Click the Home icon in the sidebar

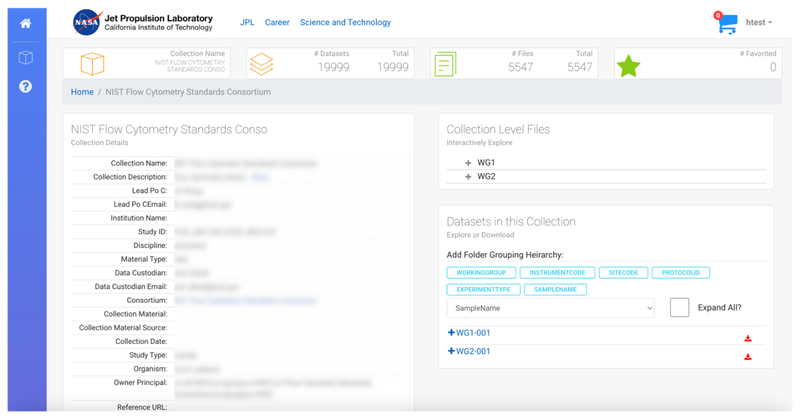[26, 23]
